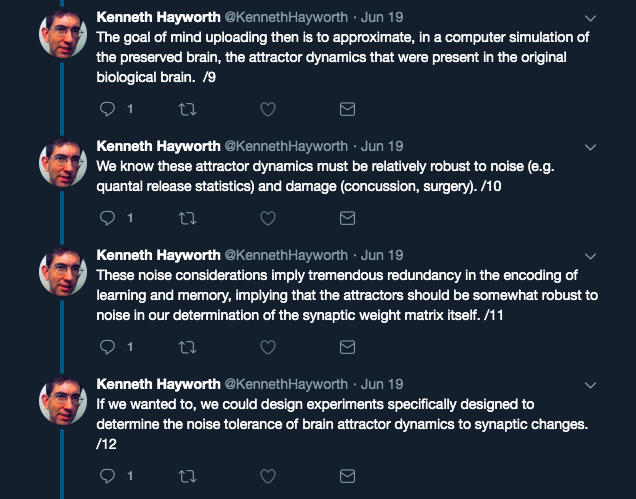The width and height of the screenshot is (636, 499).
Task: Open the avatar photo beside the /12 tweet
Action: point(63,401)
